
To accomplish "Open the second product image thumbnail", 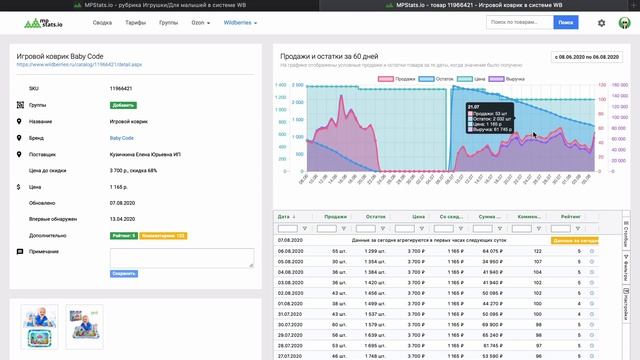I will tap(84, 327).
